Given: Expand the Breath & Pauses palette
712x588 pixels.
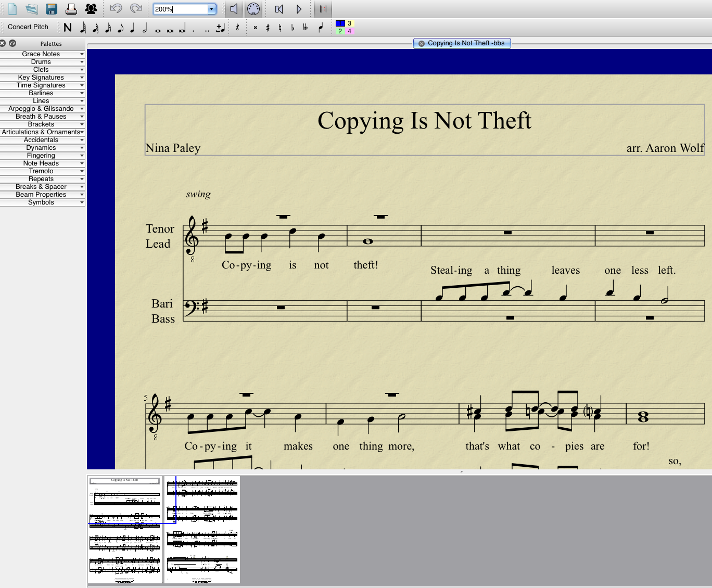Looking at the screenshot, I should pyautogui.click(x=42, y=117).
